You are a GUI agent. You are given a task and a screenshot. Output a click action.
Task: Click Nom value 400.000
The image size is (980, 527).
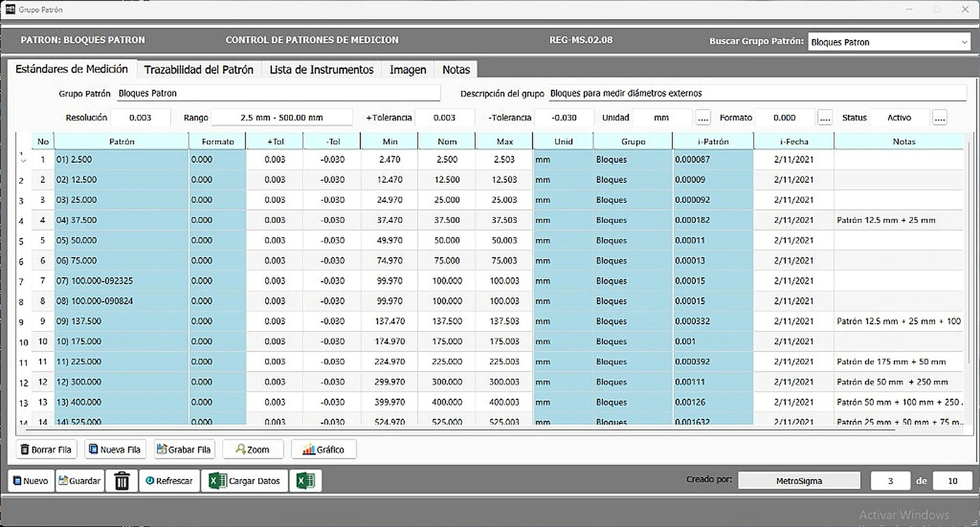[447, 402]
